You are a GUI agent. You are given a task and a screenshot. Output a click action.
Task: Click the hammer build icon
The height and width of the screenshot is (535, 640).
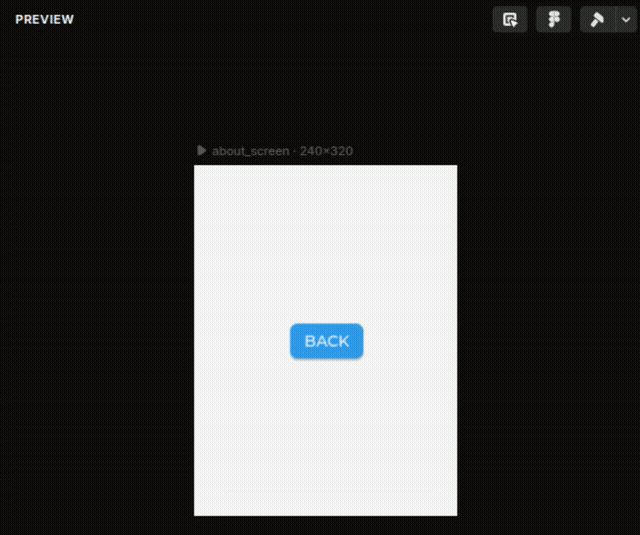click(597, 19)
